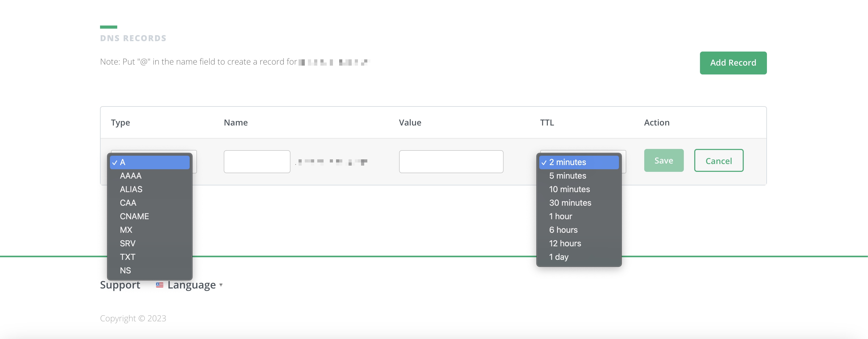Focus the record Value input field
The height and width of the screenshot is (339, 868).
(451, 162)
